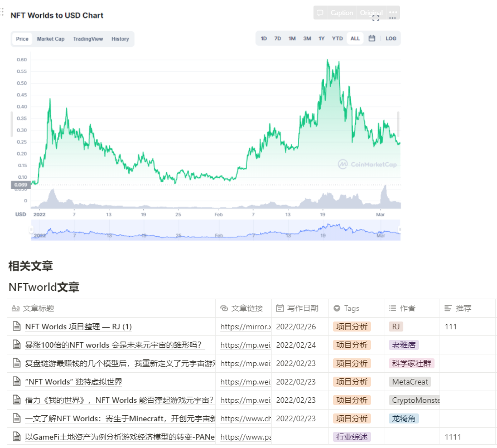Open the 作者 column header menu
Image resolution: width=497 pixels, height=448 pixels.
pos(412,308)
